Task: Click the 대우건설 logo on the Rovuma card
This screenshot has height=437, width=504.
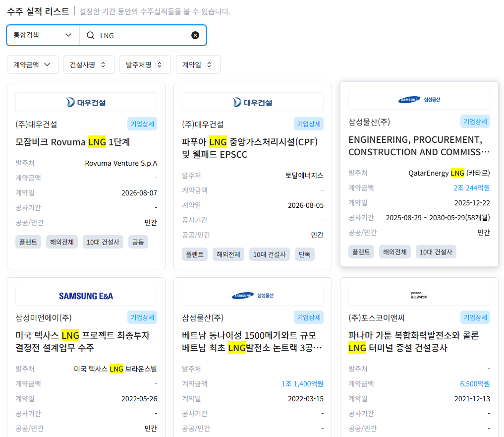Action: click(86, 102)
